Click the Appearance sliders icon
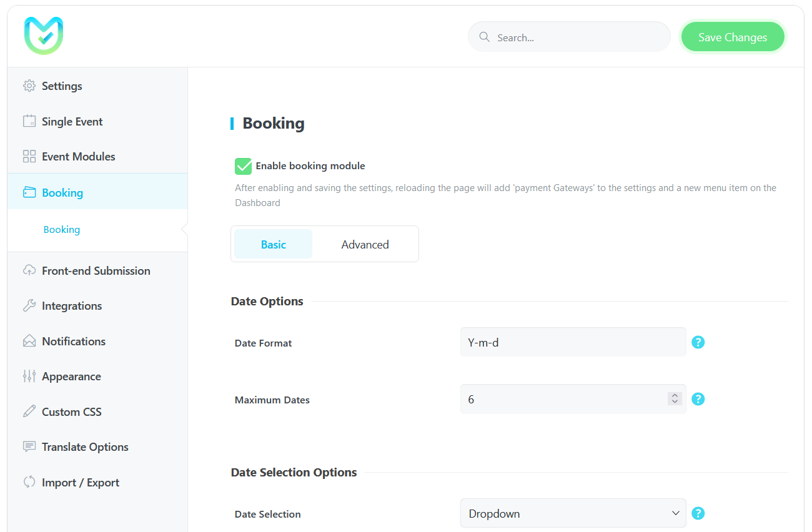The image size is (812, 532). 29,376
